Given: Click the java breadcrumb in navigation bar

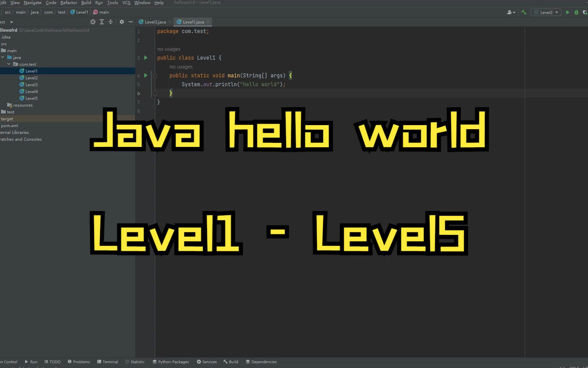Looking at the screenshot, I should click(x=35, y=12).
